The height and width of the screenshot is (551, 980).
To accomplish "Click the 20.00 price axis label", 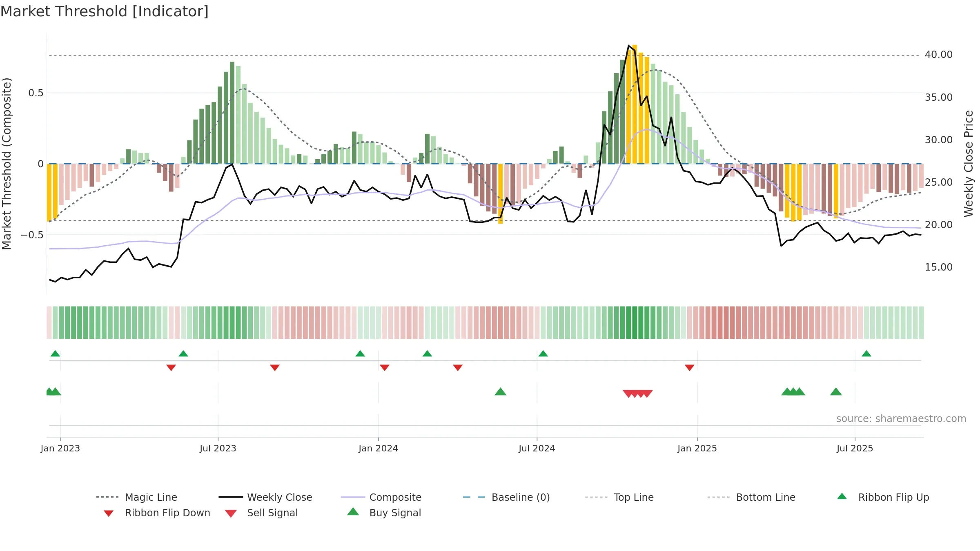I will point(939,224).
